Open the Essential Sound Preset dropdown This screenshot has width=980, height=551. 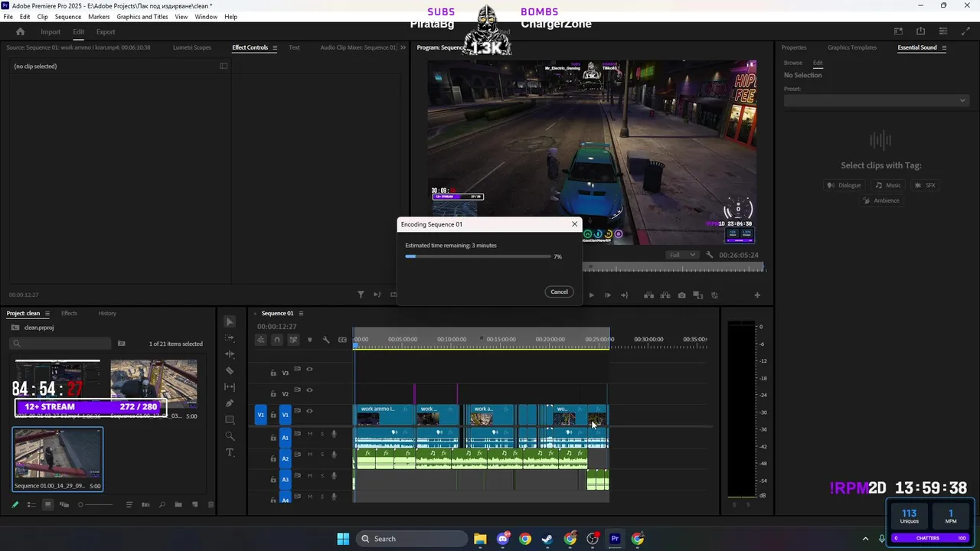pos(876,100)
